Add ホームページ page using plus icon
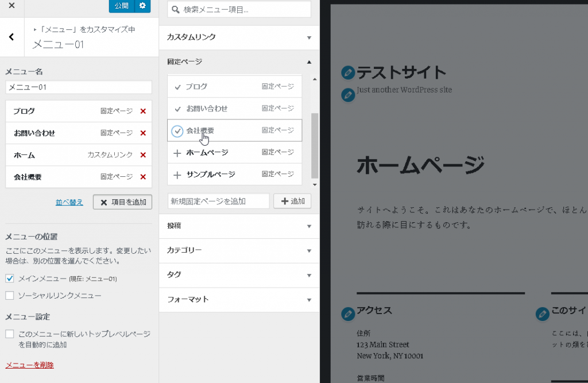The width and height of the screenshot is (588, 383). [x=177, y=153]
